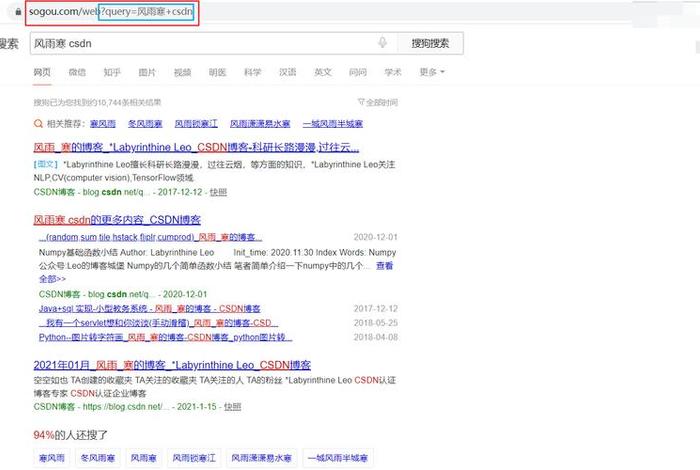Switch to the 微信 search tab

point(77,72)
